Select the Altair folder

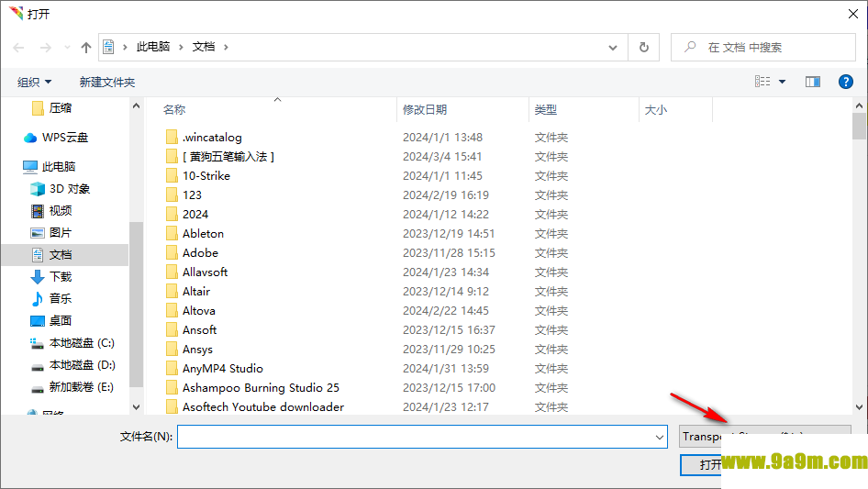196,292
